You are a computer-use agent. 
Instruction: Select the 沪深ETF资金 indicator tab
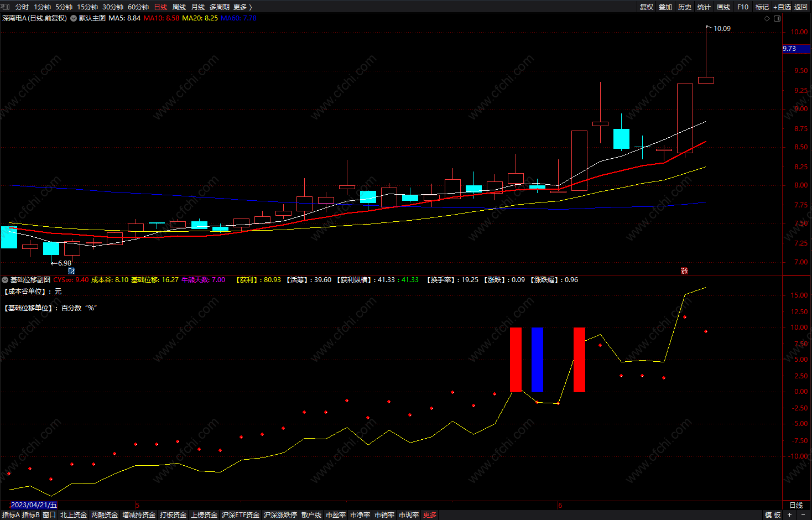(241, 515)
